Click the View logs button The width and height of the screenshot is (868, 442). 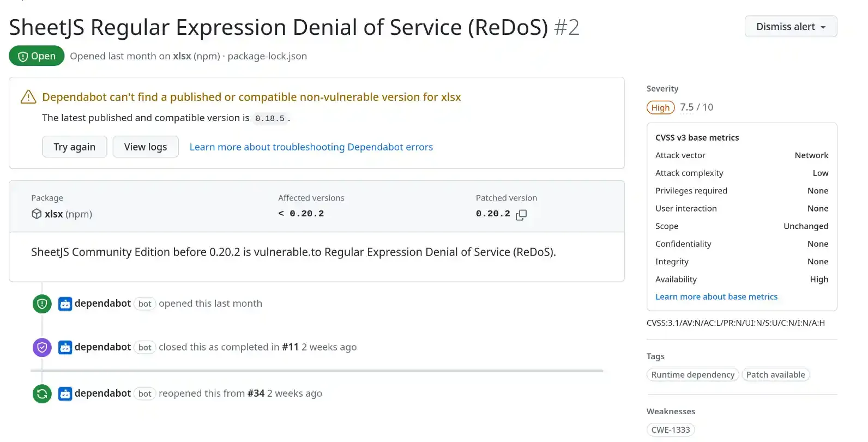point(146,147)
